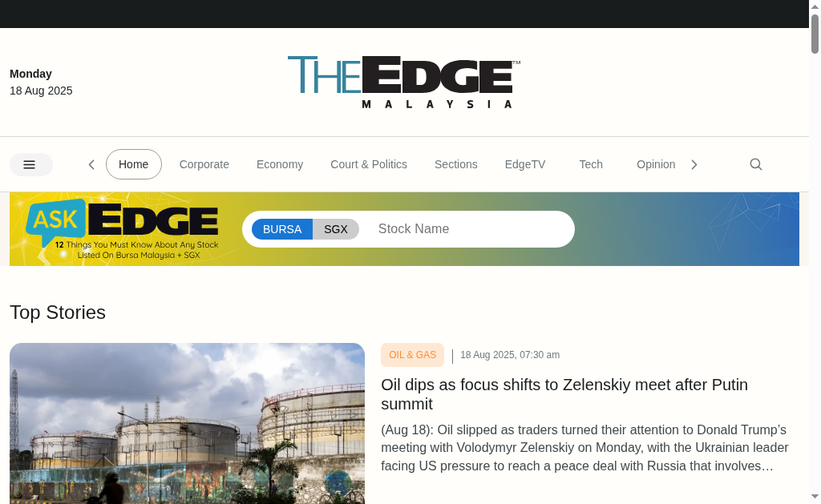Expand the Sections menu item
Image resolution: width=821 pixels, height=504 pixels.
pos(456,164)
